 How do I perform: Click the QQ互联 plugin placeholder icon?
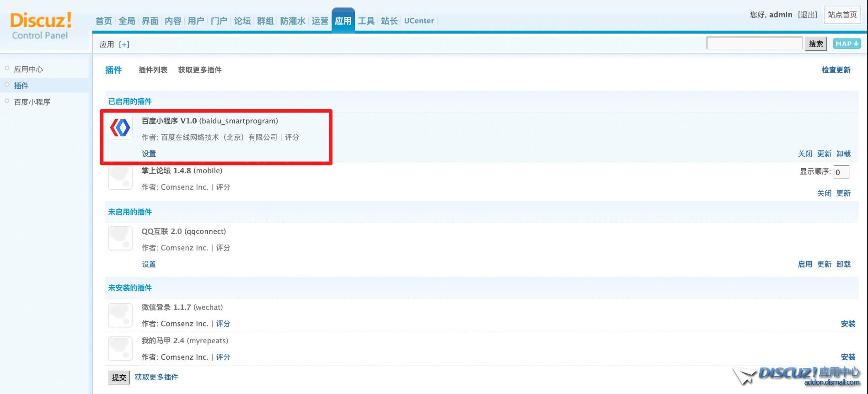[x=120, y=238]
